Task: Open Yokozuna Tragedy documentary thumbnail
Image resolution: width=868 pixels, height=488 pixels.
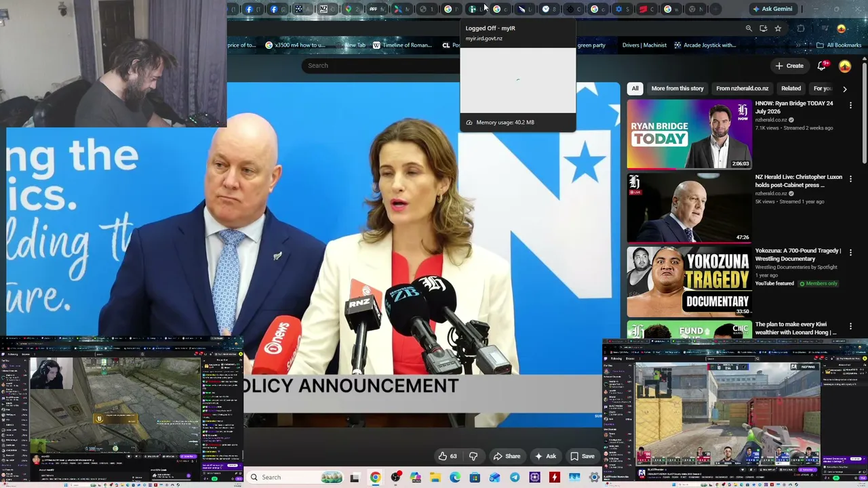Action: pyautogui.click(x=689, y=282)
